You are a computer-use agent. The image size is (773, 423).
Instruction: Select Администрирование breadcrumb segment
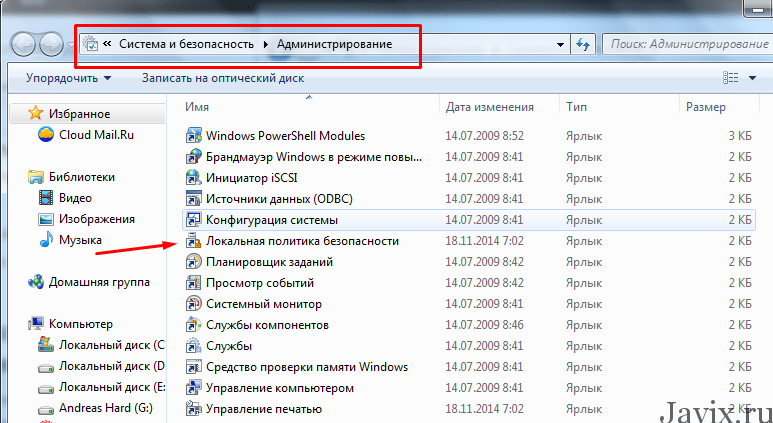334,44
